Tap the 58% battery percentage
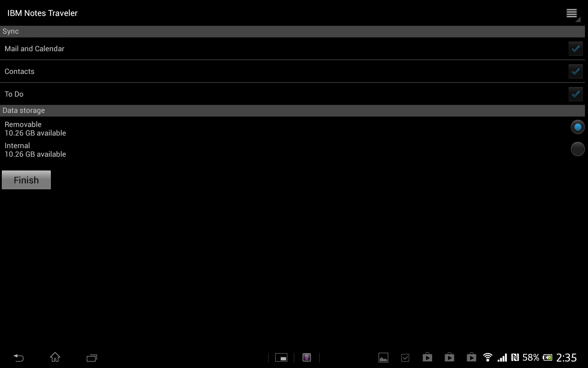 click(531, 358)
